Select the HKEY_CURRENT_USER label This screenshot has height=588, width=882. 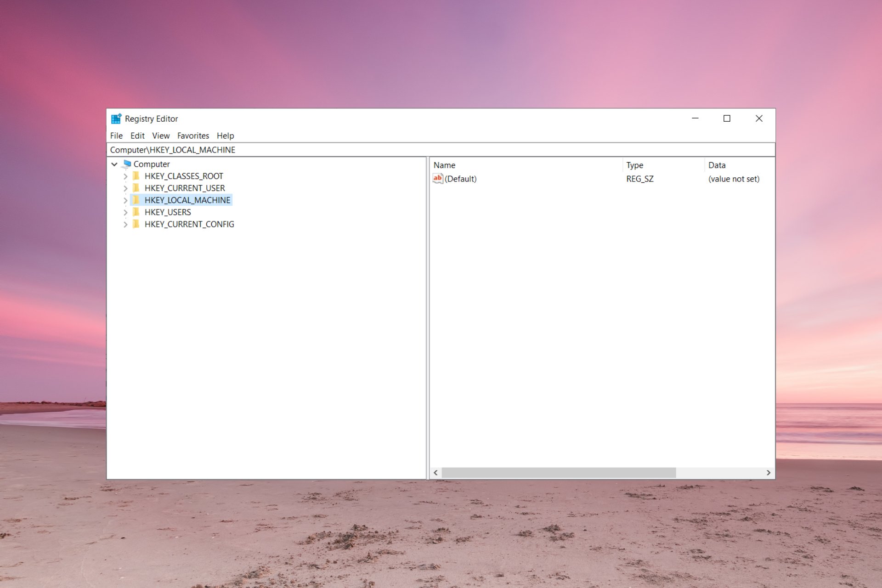pos(185,188)
